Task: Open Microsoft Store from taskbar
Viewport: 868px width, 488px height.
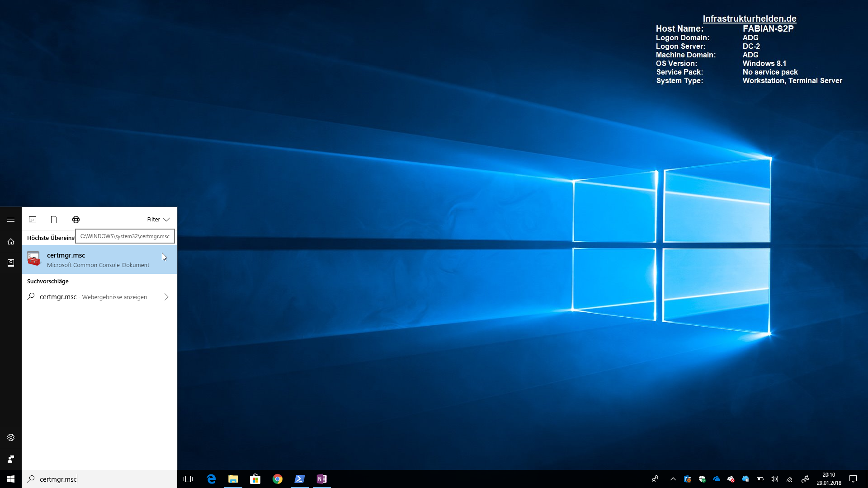Action: point(255,479)
